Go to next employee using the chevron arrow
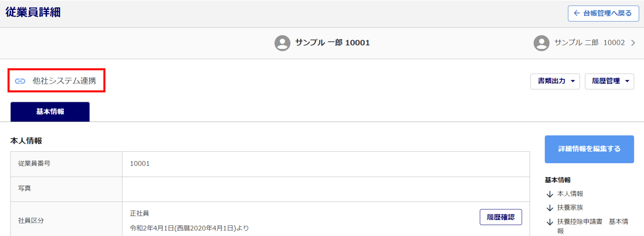 633,43
